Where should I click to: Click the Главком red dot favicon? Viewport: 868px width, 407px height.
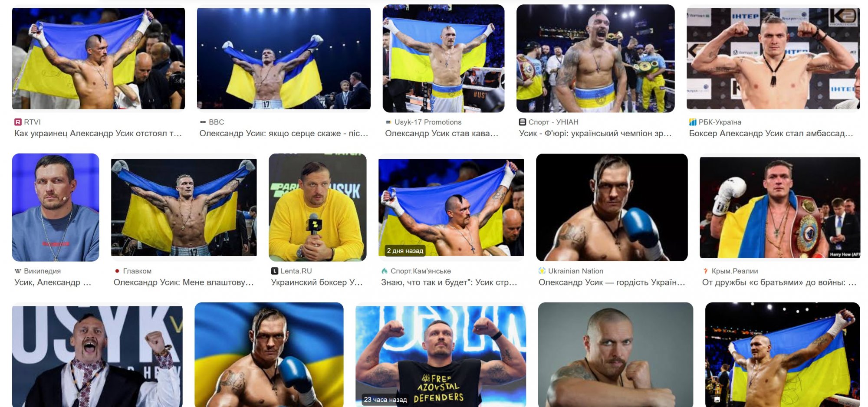(117, 271)
